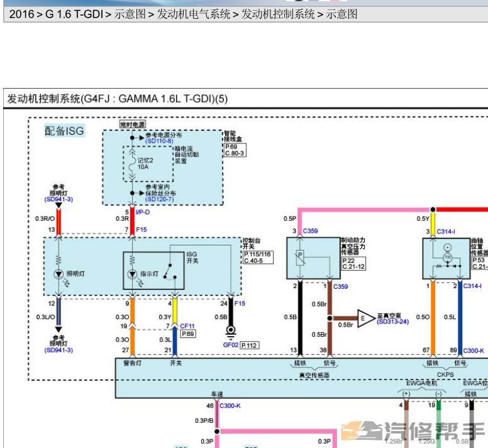This screenshot has height=448, width=488.
Task: Select the 常时电源 label
Action: (x=133, y=125)
